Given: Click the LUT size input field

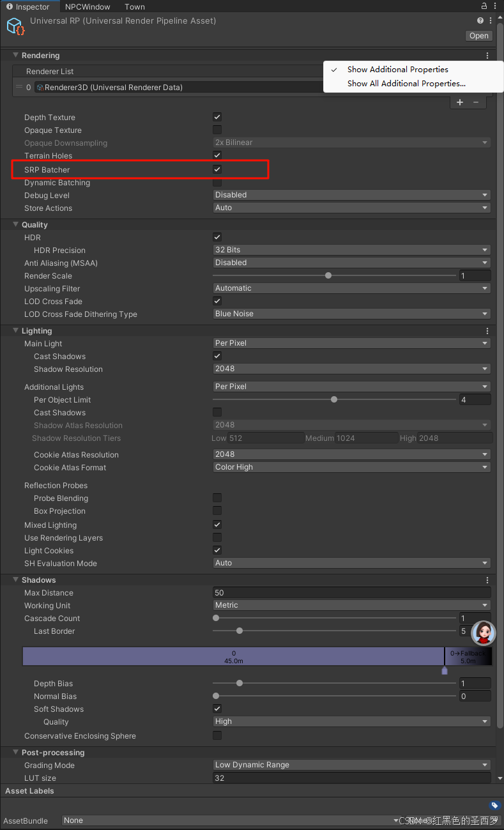Looking at the screenshot, I should point(352,778).
